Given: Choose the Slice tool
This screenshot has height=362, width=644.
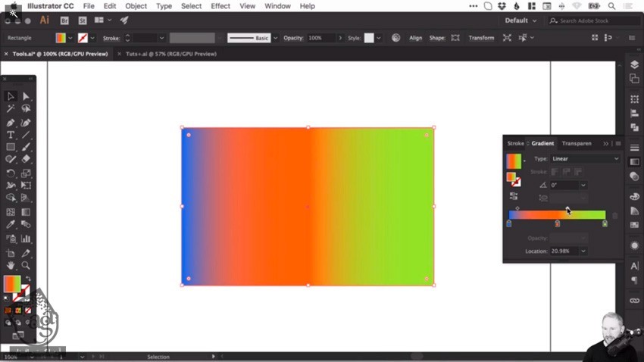Looking at the screenshot, I should pyautogui.click(x=26, y=253).
